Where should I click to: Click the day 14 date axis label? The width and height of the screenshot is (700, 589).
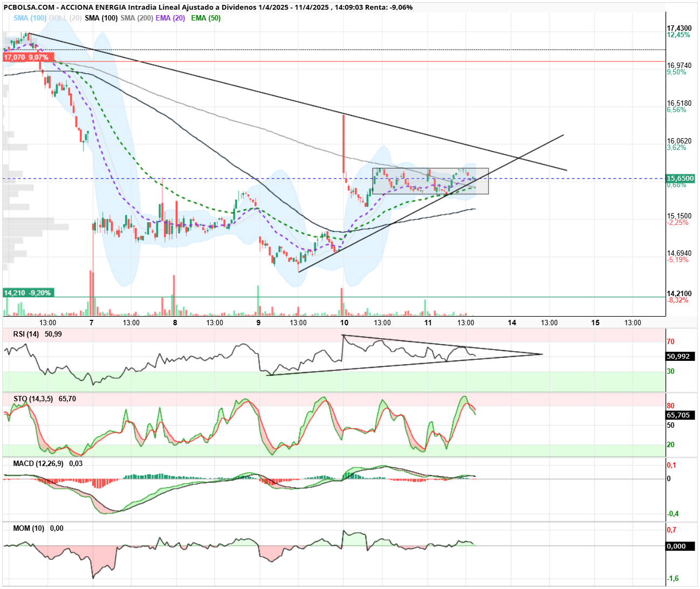(512, 323)
